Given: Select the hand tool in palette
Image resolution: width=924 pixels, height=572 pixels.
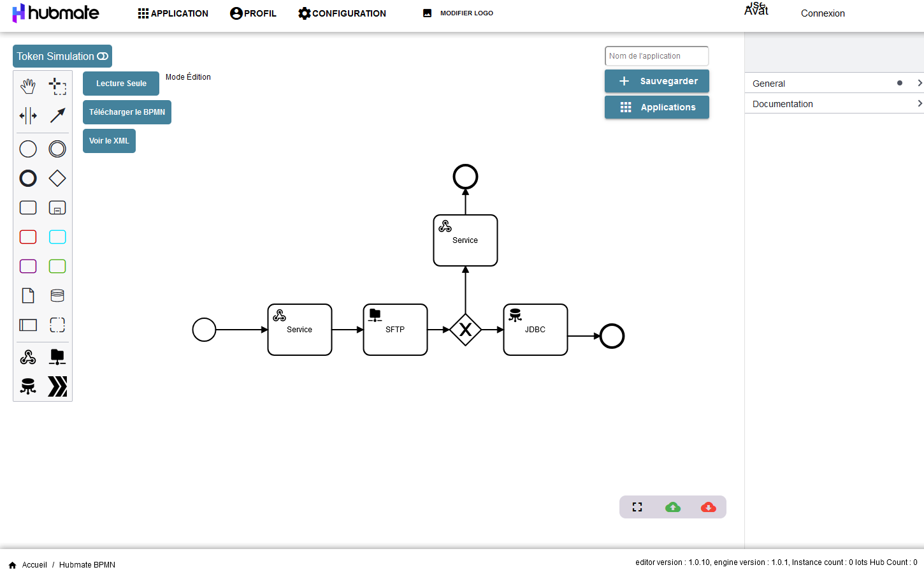Looking at the screenshot, I should pos(28,86).
